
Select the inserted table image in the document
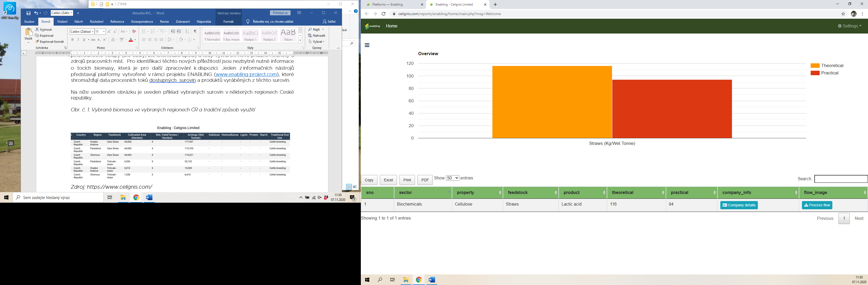(180, 152)
